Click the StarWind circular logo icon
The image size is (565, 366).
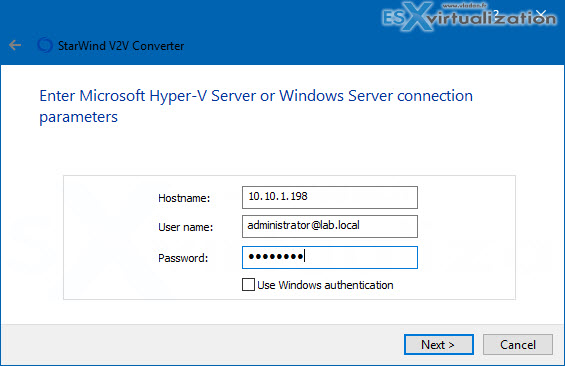45,45
